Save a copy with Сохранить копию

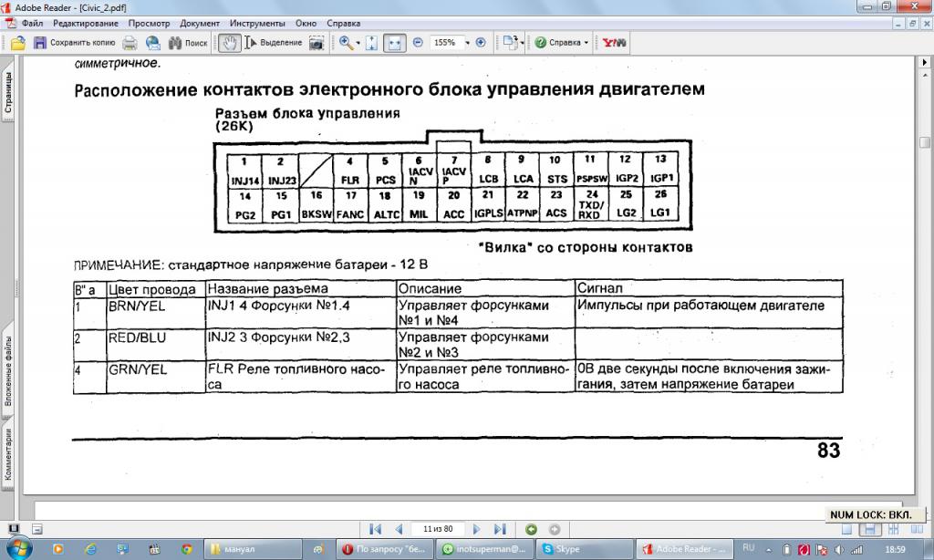click(74, 43)
